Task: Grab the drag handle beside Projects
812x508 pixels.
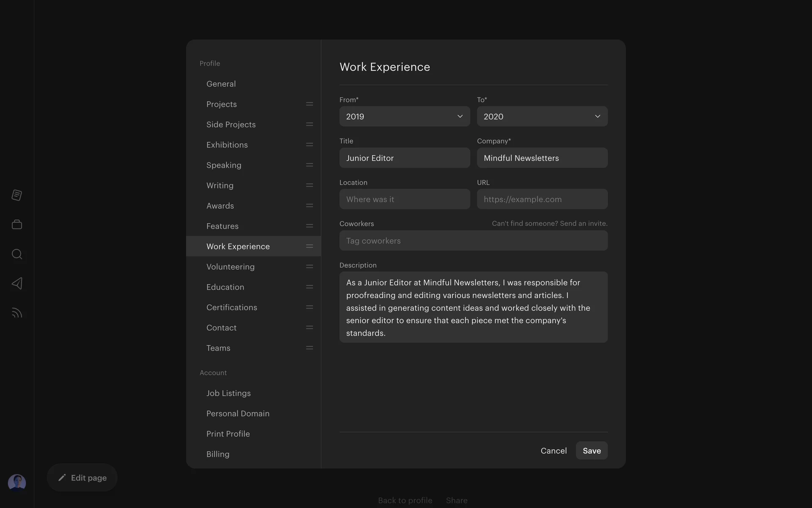Action: (310, 104)
